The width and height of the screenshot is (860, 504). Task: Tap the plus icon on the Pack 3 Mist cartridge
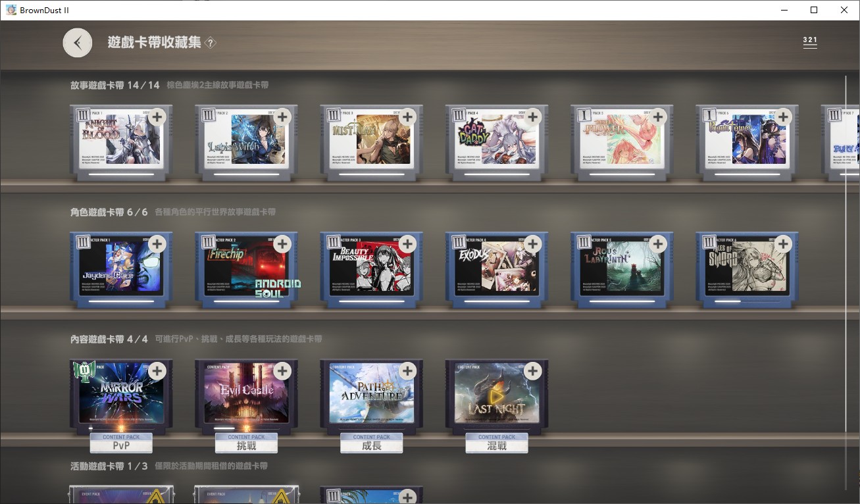tap(407, 117)
